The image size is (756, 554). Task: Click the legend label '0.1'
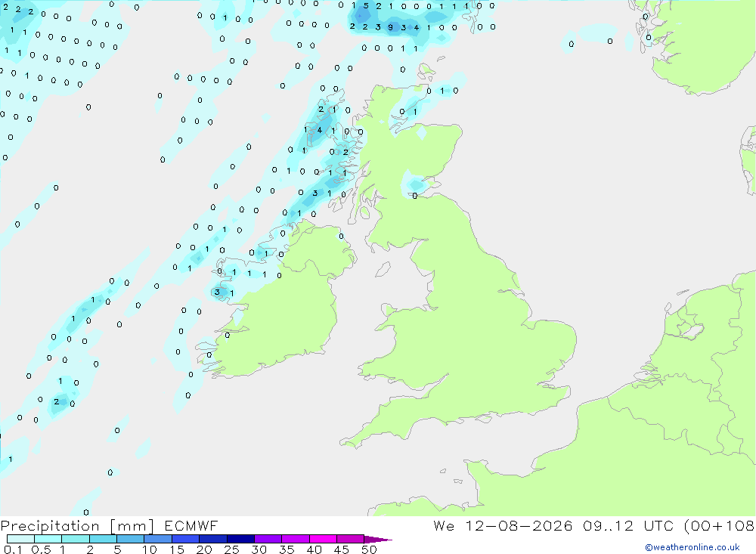[x=13, y=549]
